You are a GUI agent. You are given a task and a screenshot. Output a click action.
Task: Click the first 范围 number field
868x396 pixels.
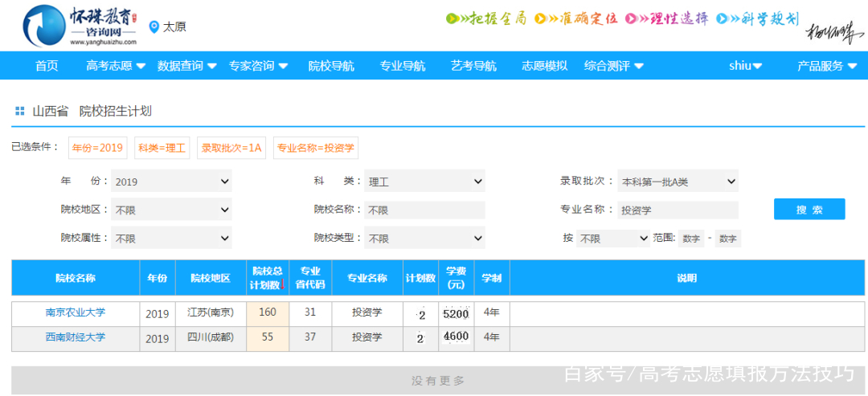691,239
